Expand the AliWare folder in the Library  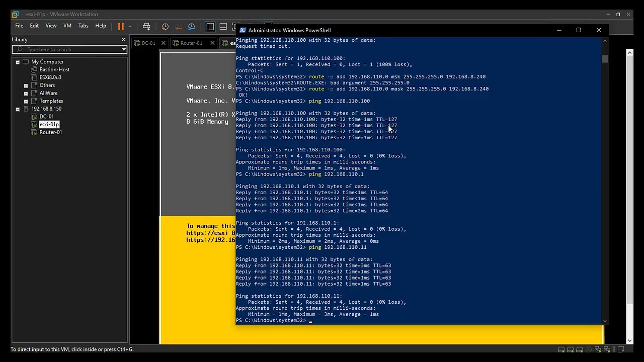click(x=26, y=93)
